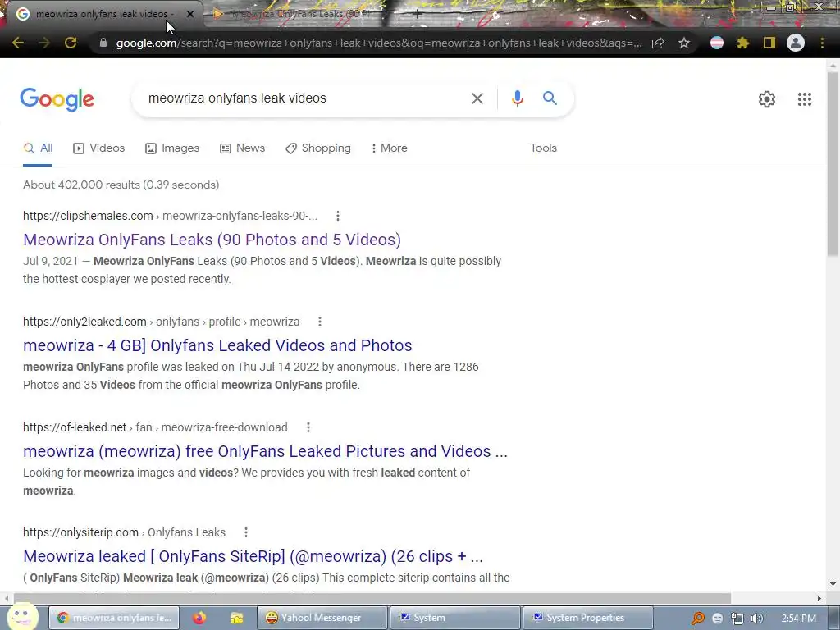Click the browser address bar URL

(379, 43)
